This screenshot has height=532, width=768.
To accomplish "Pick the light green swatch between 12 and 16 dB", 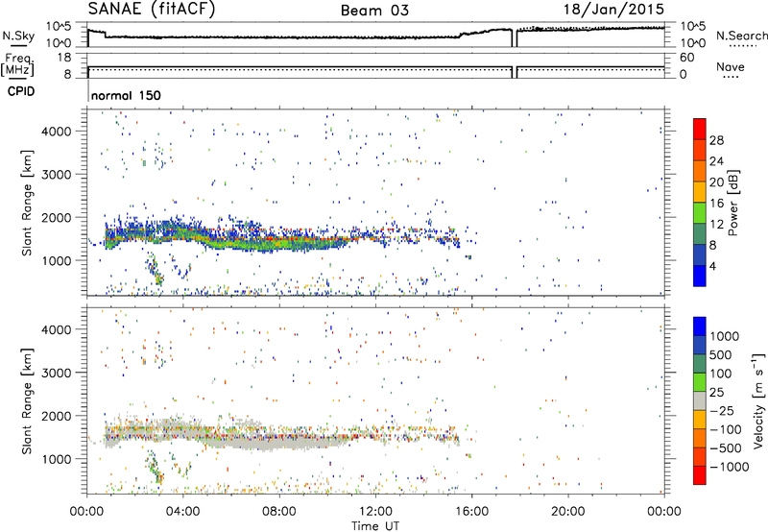I will [x=700, y=212].
